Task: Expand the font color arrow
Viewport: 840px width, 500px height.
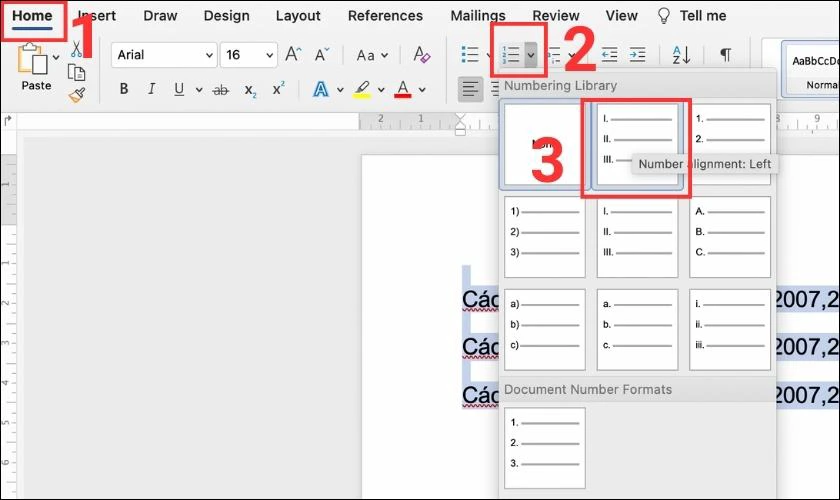Action: pyautogui.click(x=422, y=89)
